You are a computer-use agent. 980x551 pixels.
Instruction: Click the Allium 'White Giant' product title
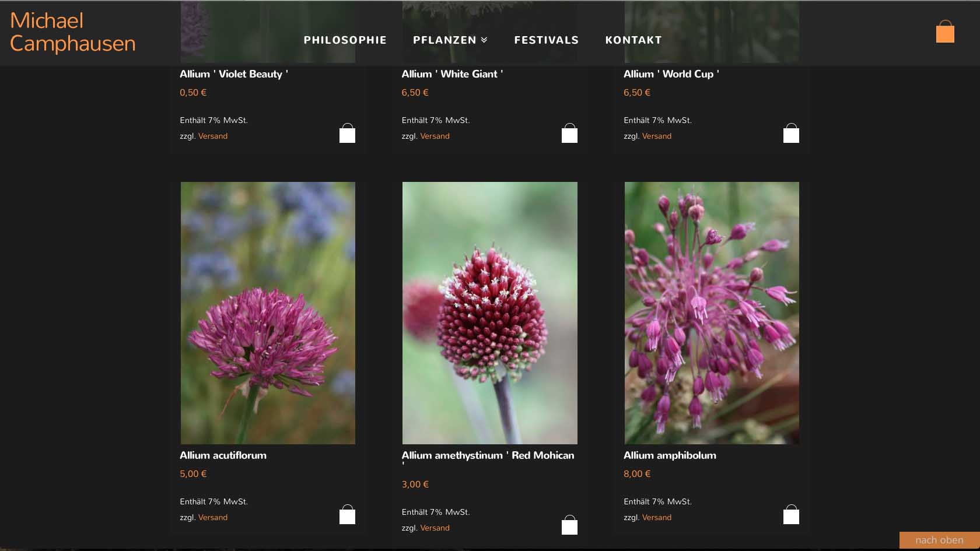(x=452, y=74)
